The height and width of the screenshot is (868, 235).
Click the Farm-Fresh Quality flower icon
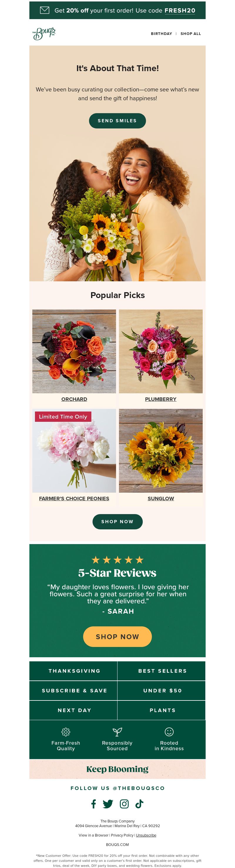[x=66, y=732]
